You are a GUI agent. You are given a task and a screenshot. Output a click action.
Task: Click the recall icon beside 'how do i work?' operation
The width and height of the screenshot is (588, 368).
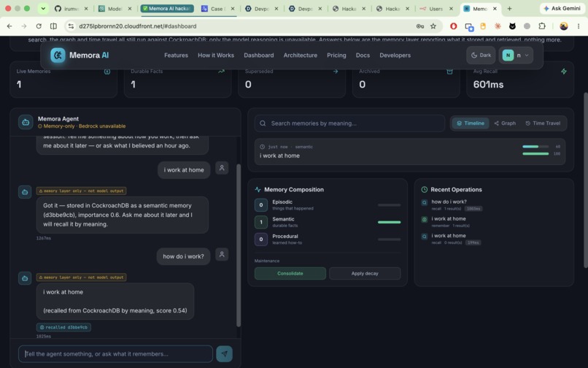(x=424, y=202)
